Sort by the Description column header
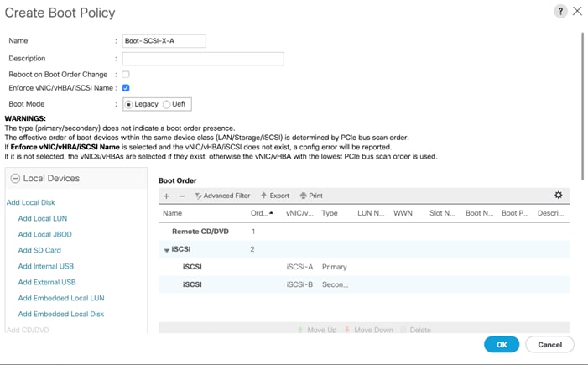Screen dimensions: 588x365 (550, 213)
